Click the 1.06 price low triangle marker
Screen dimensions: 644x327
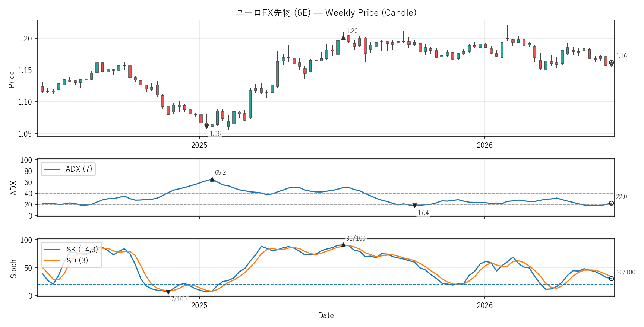point(206,127)
